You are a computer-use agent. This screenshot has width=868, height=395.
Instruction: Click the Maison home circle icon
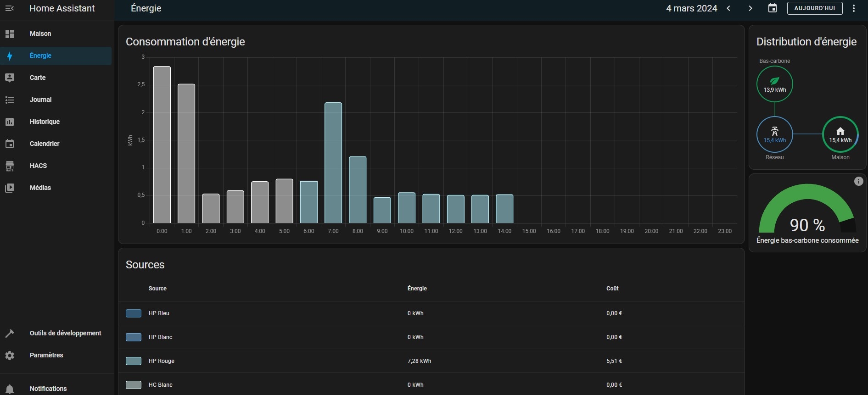[x=840, y=134]
